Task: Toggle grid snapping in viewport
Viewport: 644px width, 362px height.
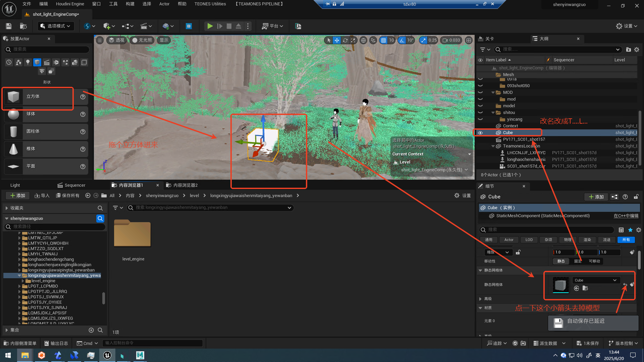Action: click(x=383, y=40)
